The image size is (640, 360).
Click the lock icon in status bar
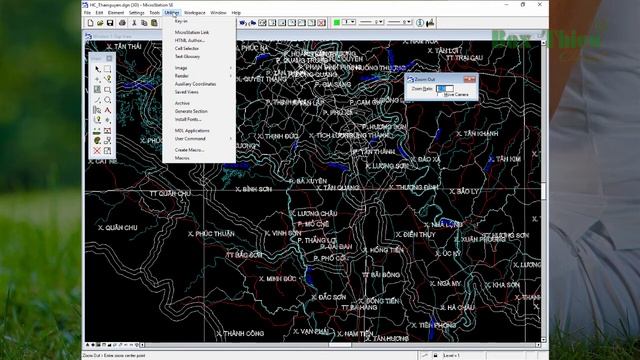point(435,356)
